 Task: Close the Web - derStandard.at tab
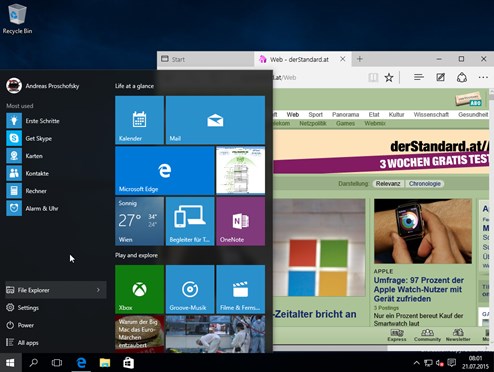(x=343, y=59)
